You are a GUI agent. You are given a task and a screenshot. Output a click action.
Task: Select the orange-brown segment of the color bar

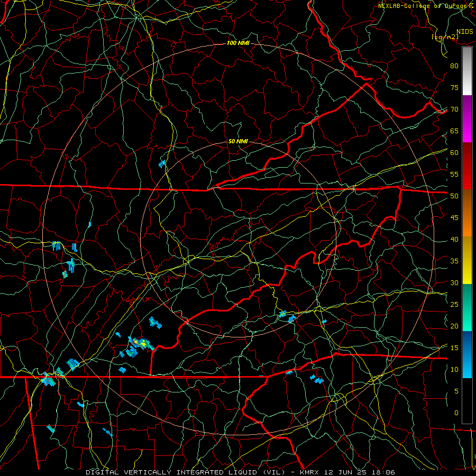coord(467,213)
